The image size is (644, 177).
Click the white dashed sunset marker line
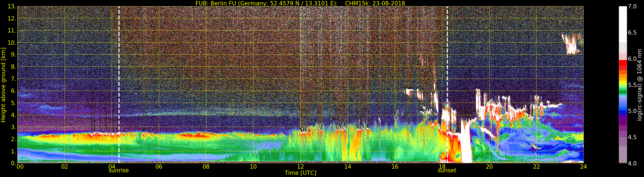[x=447, y=85]
